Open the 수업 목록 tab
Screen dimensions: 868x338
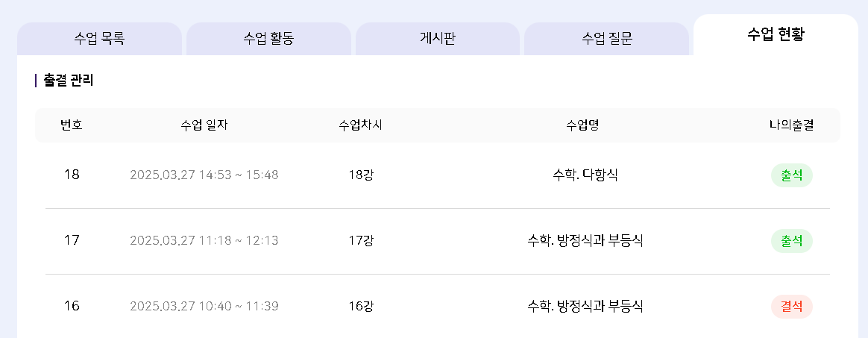[x=99, y=39]
